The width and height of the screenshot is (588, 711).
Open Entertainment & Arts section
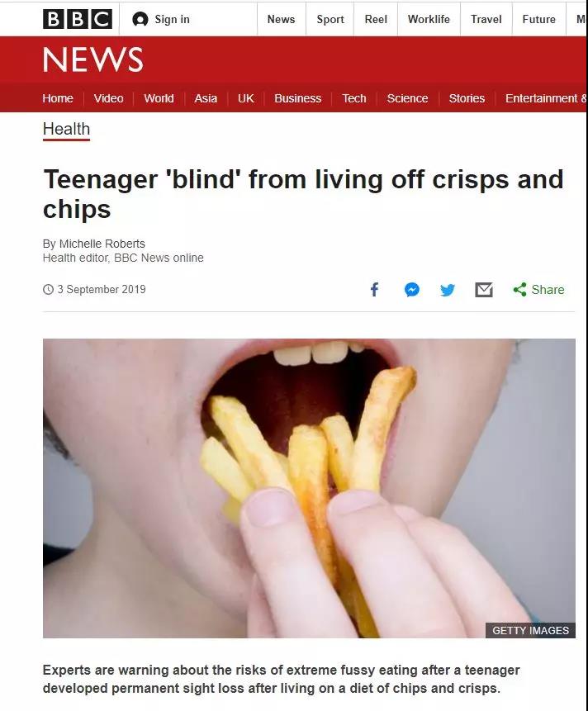click(546, 98)
